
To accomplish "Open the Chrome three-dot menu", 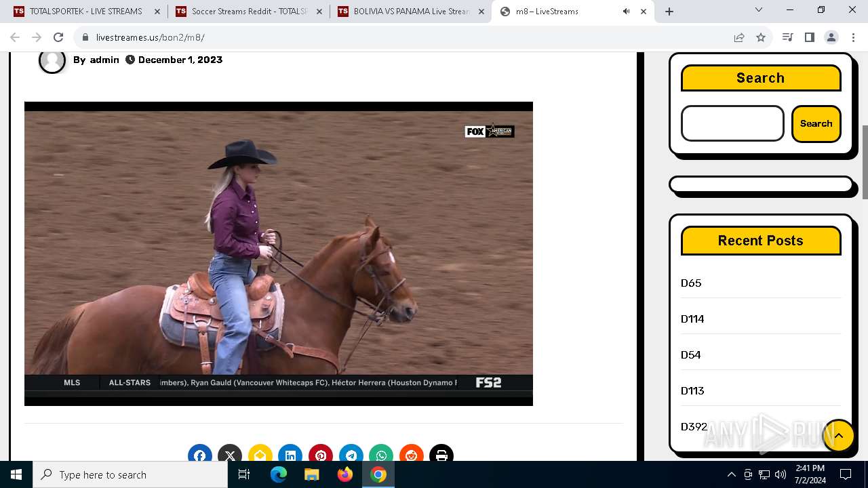I will [853, 37].
